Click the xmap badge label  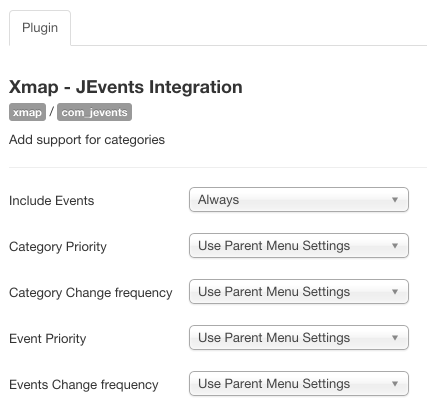(x=27, y=112)
